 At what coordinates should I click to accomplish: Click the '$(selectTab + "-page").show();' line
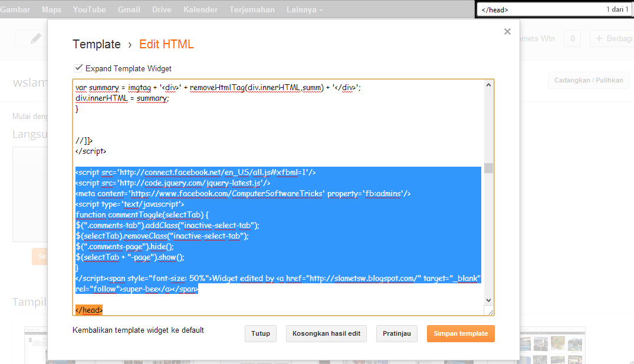click(x=130, y=257)
